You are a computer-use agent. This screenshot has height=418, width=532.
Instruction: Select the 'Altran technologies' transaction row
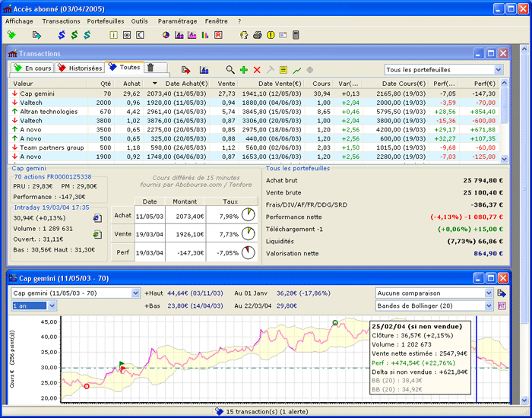point(255,112)
